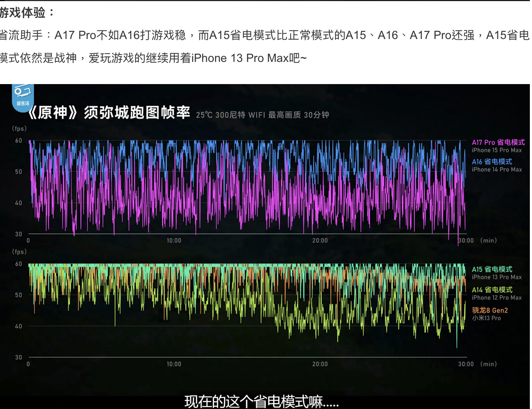
Task: Click legend label 骁龙8 Gen2
Action: [490, 310]
